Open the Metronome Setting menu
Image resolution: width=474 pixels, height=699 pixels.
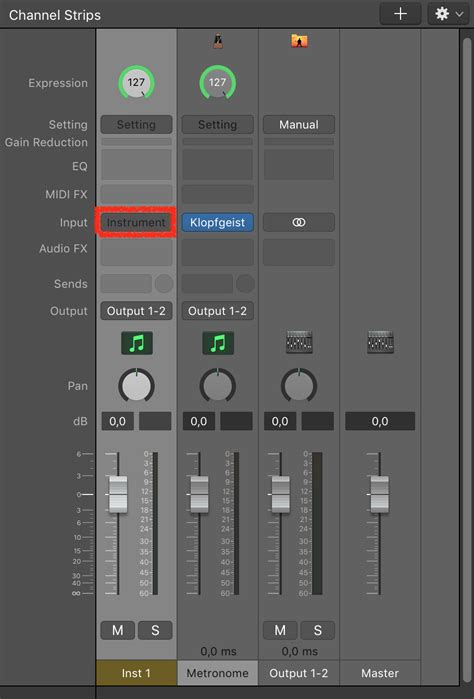coord(218,124)
